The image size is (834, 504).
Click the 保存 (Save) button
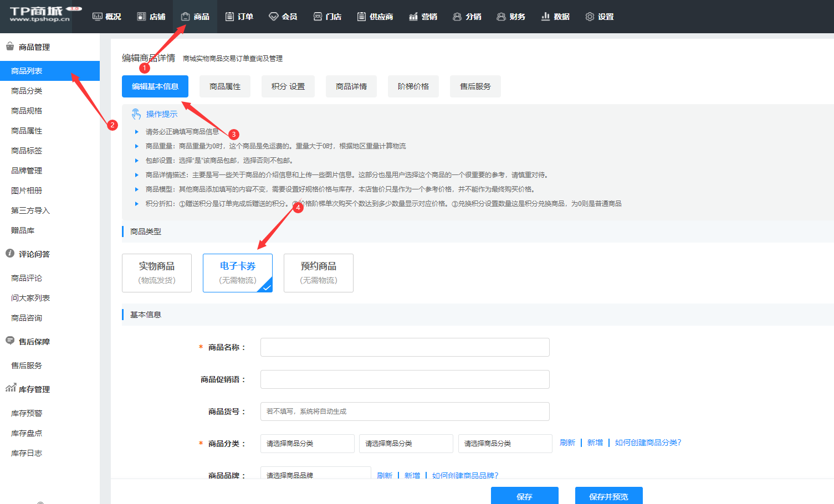point(524,496)
